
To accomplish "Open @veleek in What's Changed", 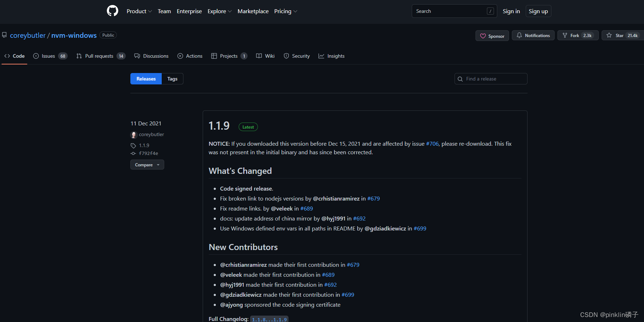I will click(282, 208).
